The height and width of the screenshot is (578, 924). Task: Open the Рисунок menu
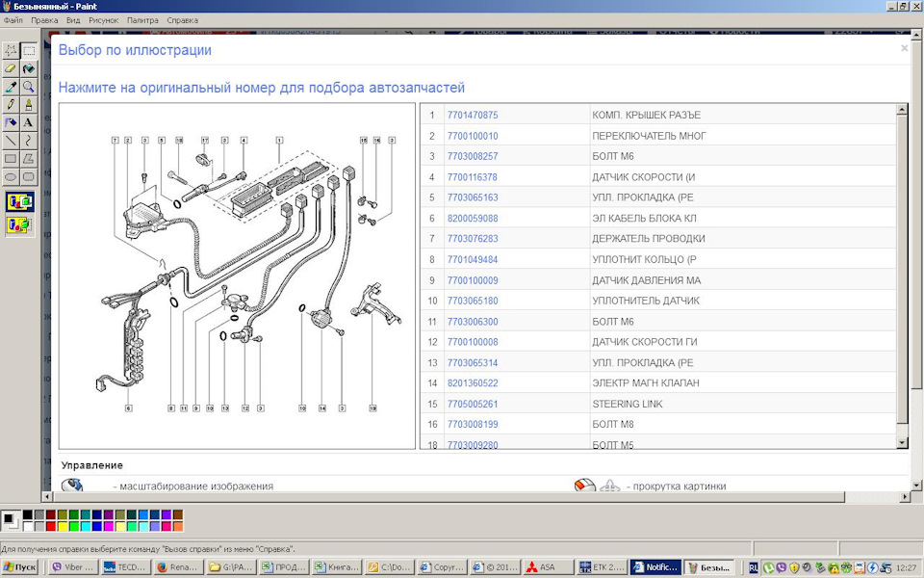104,20
